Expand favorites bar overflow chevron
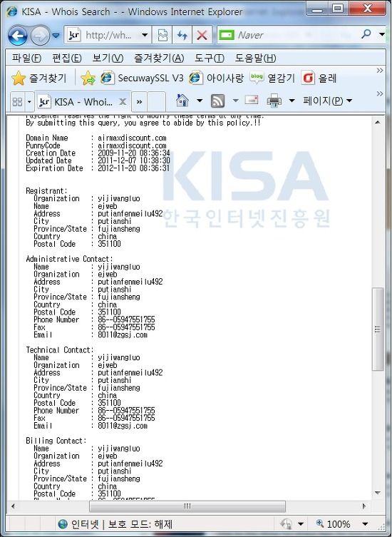This screenshot has height=537, width=392. point(380,71)
